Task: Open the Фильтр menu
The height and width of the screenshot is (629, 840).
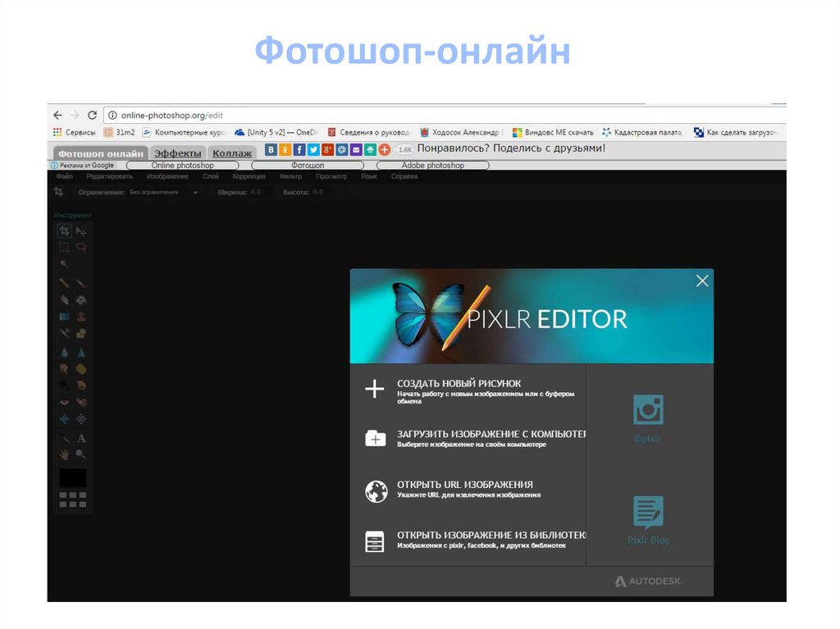Action: [x=290, y=176]
